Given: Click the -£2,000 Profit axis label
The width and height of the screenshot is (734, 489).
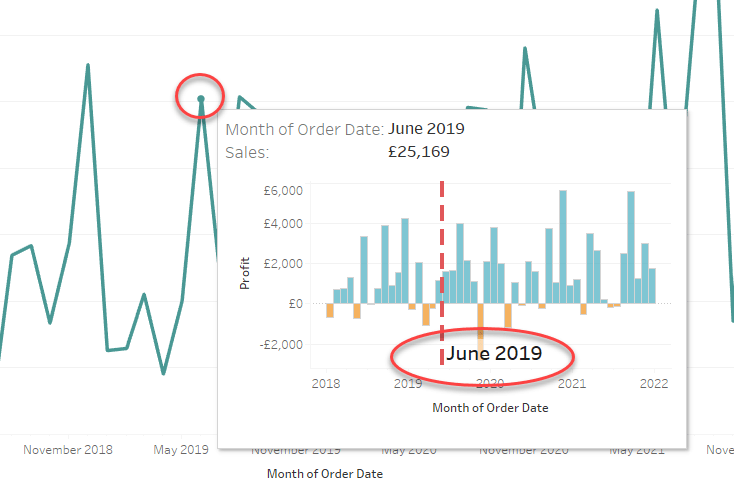Looking at the screenshot, I should pos(280,344).
